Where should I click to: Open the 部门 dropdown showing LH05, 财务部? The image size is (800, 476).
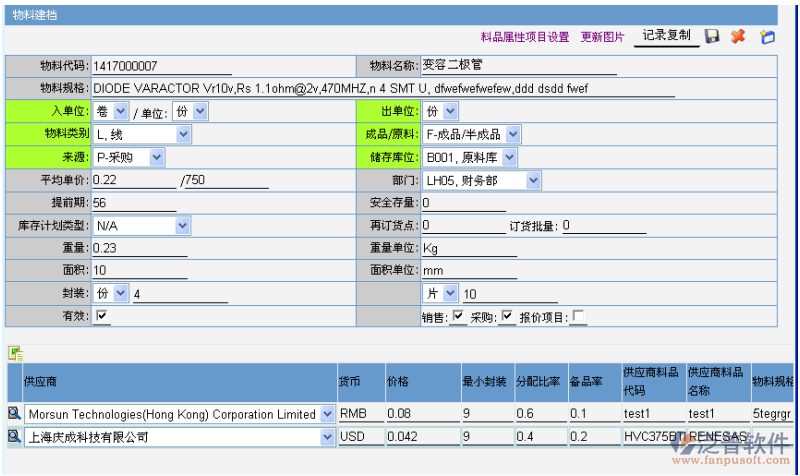click(533, 181)
